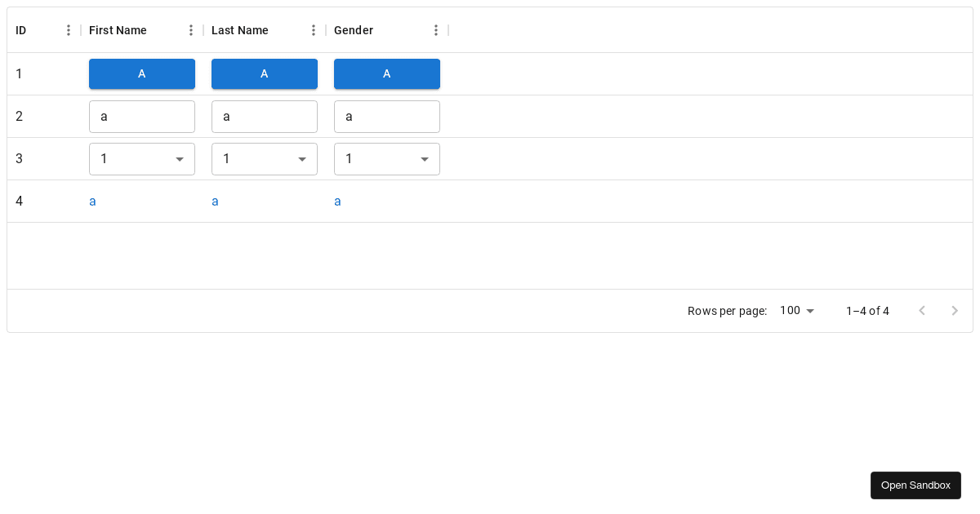Open the Last Name column menu icon
The image size is (980, 514).
(314, 30)
